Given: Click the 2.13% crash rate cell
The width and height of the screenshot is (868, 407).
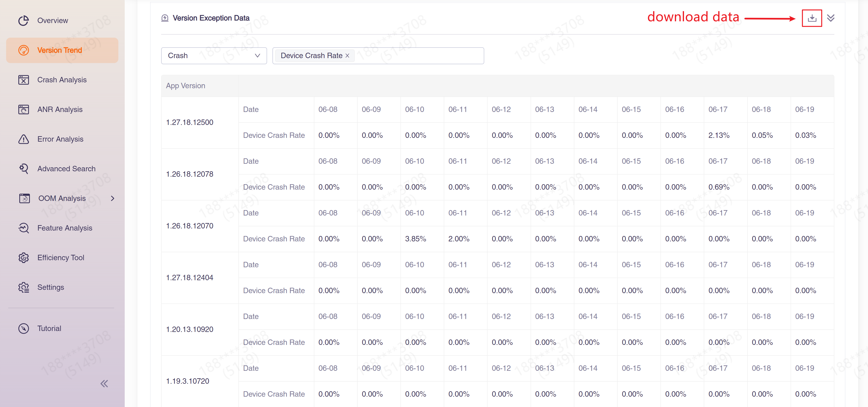Looking at the screenshot, I should click(719, 136).
